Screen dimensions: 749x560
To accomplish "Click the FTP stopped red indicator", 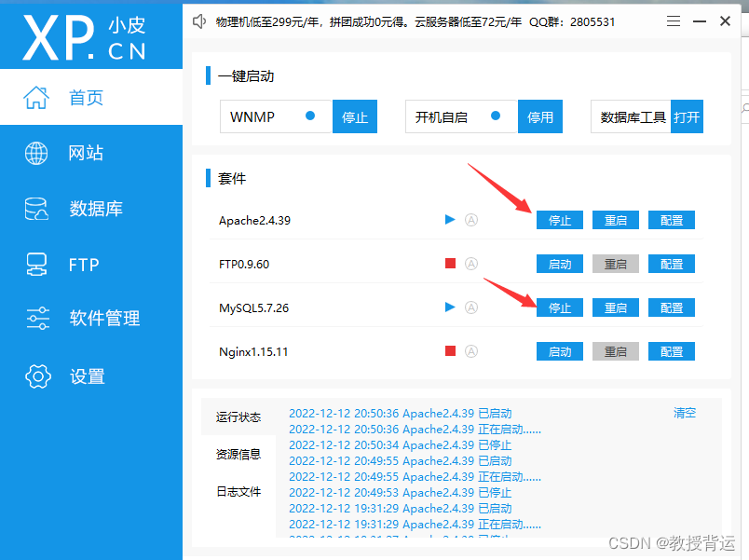I will point(450,264).
